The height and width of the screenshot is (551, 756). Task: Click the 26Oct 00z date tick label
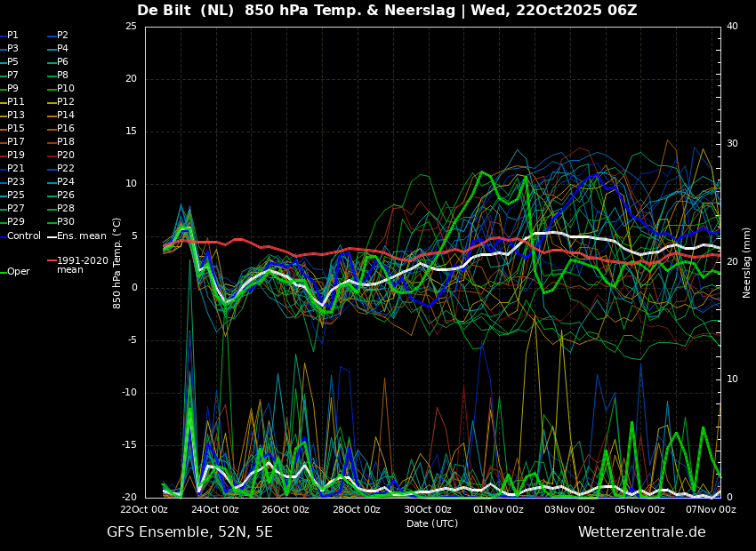tap(286, 509)
